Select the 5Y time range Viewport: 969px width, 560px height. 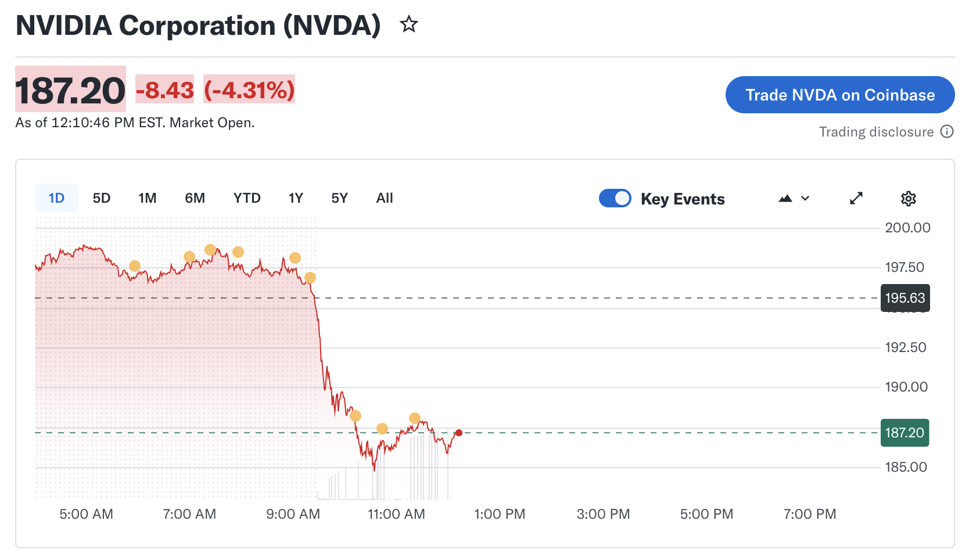click(339, 198)
